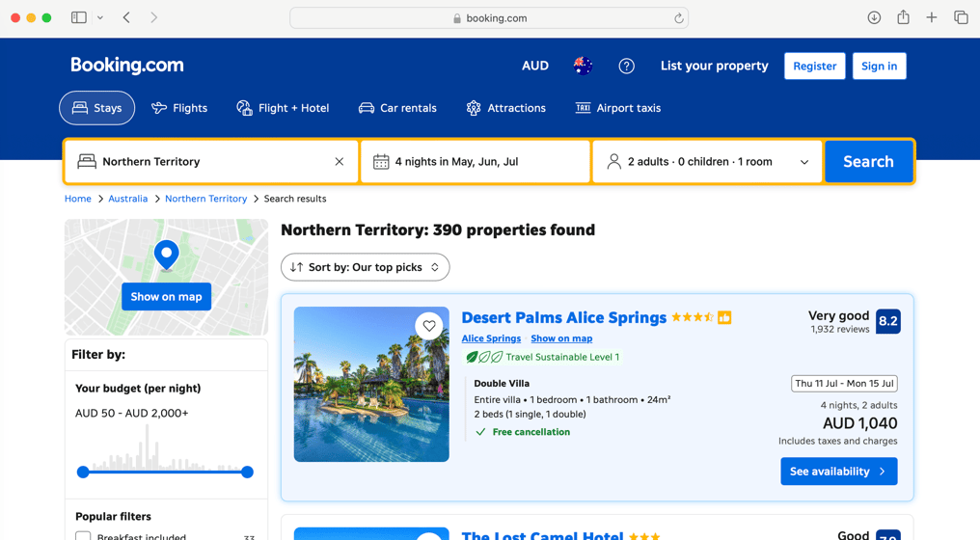Reload the page with the refresh icon
Viewport: 980px width, 540px height.
[x=679, y=18]
